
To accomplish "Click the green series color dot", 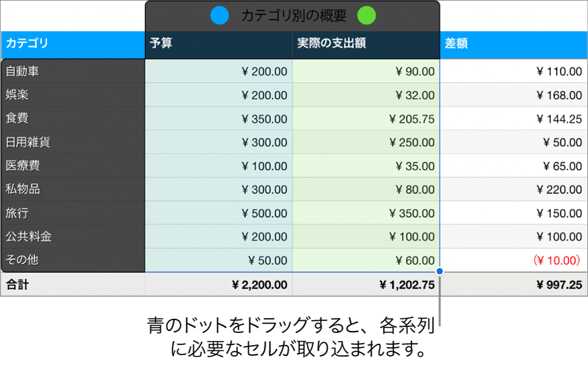I will pos(367,15).
